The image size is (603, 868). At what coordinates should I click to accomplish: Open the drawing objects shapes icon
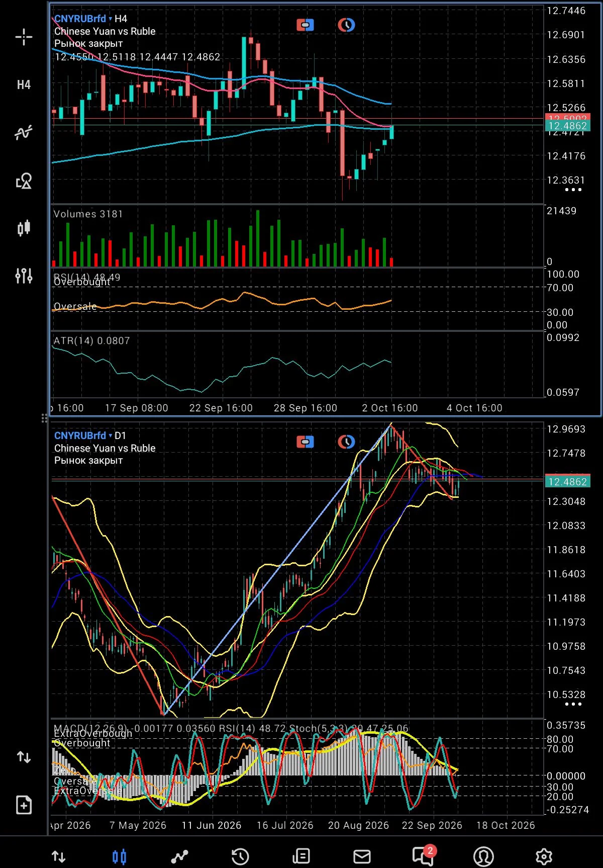[x=24, y=181]
